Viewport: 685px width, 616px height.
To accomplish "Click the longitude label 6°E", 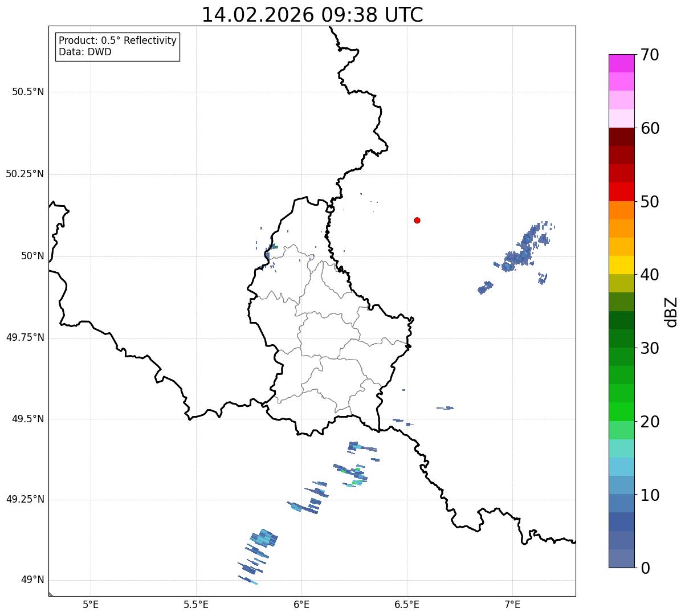I will point(301,604).
